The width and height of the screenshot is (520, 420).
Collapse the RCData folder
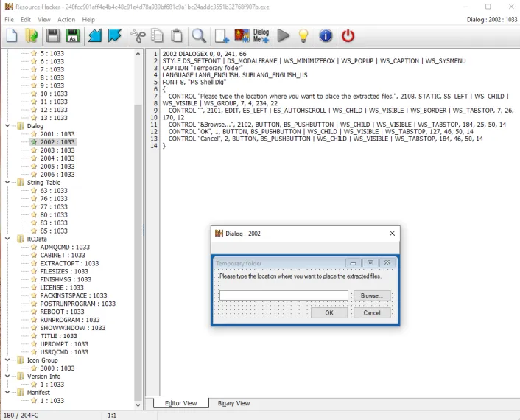point(7,239)
